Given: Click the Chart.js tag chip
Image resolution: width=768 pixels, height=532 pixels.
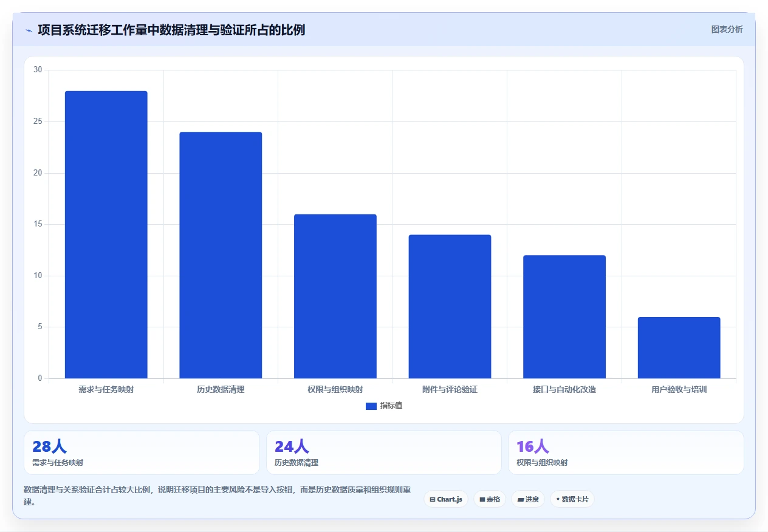Looking at the screenshot, I should [x=446, y=499].
